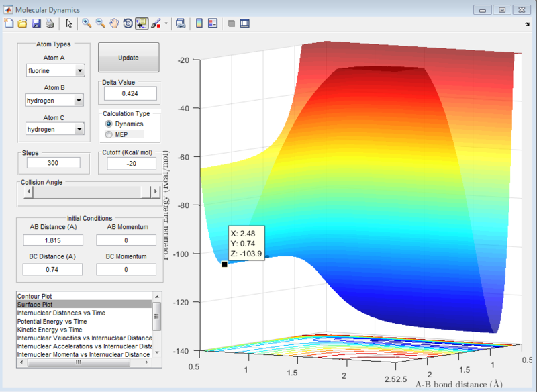Select the MEP calculation type

(109, 134)
